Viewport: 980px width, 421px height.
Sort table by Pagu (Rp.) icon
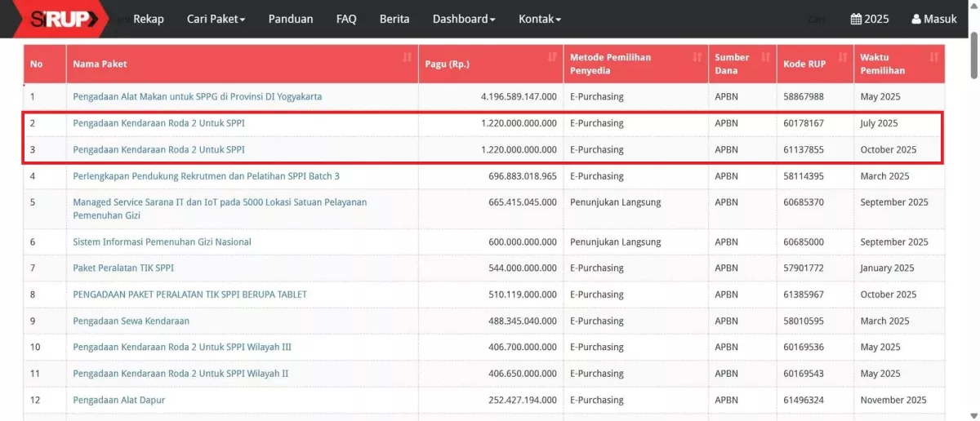pyautogui.click(x=551, y=57)
